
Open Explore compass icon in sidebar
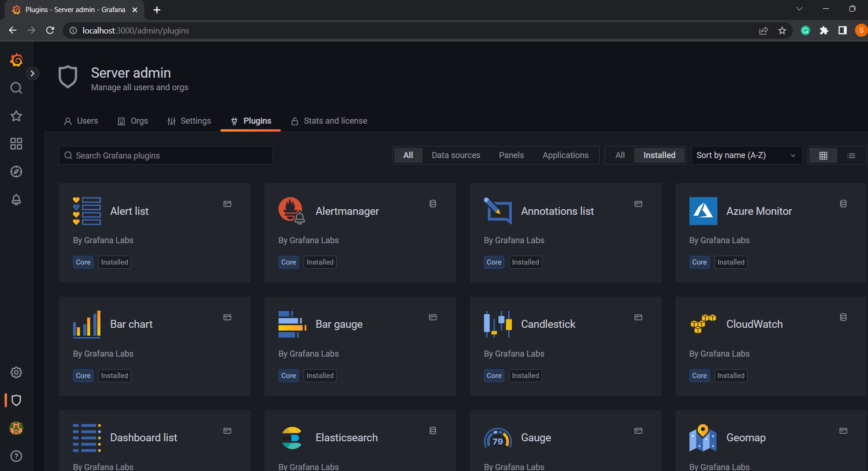coord(16,172)
